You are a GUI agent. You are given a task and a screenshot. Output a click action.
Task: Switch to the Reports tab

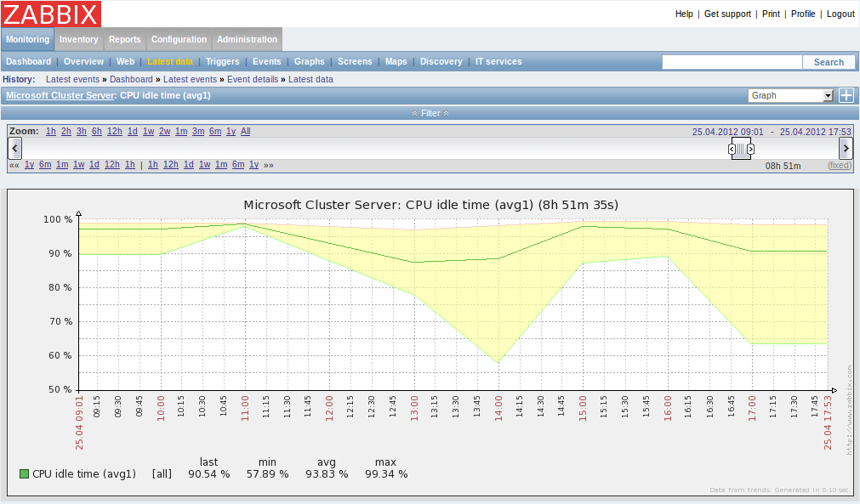coord(124,39)
